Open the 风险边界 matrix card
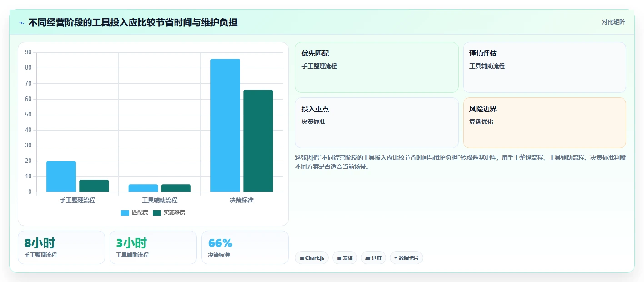 coord(544,123)
